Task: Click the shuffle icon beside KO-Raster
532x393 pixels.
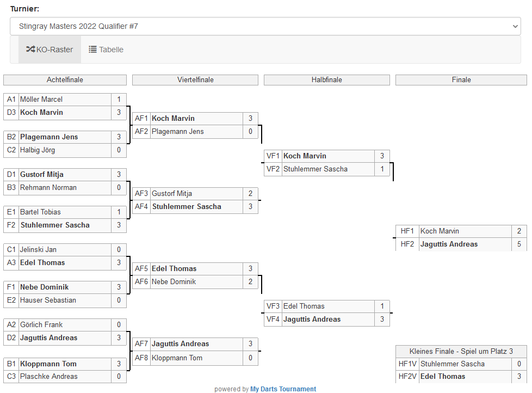Action: tap(30, 50)
